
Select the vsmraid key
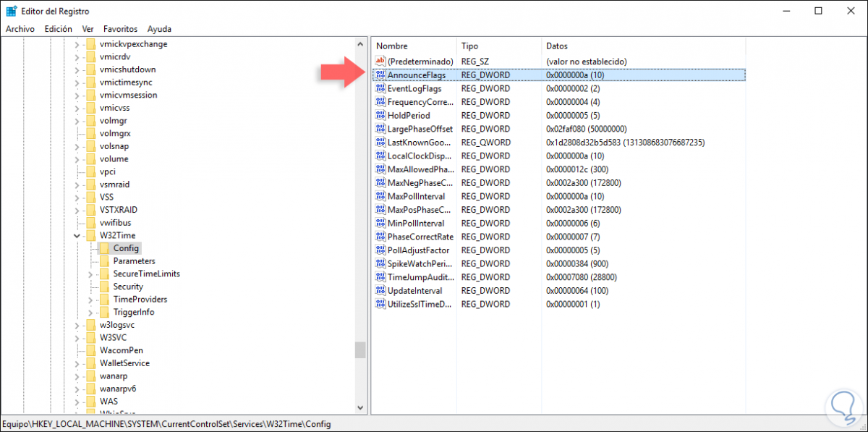(116, 185)
